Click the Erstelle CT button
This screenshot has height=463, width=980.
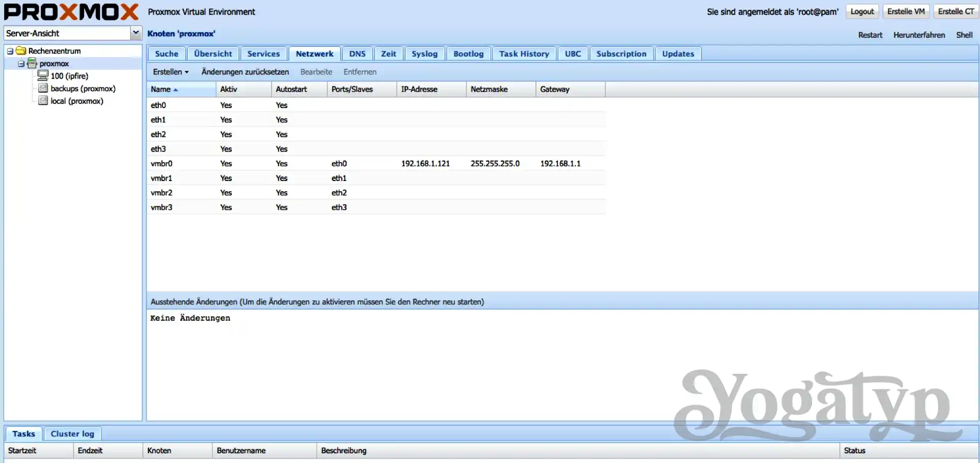coord(956,11)
